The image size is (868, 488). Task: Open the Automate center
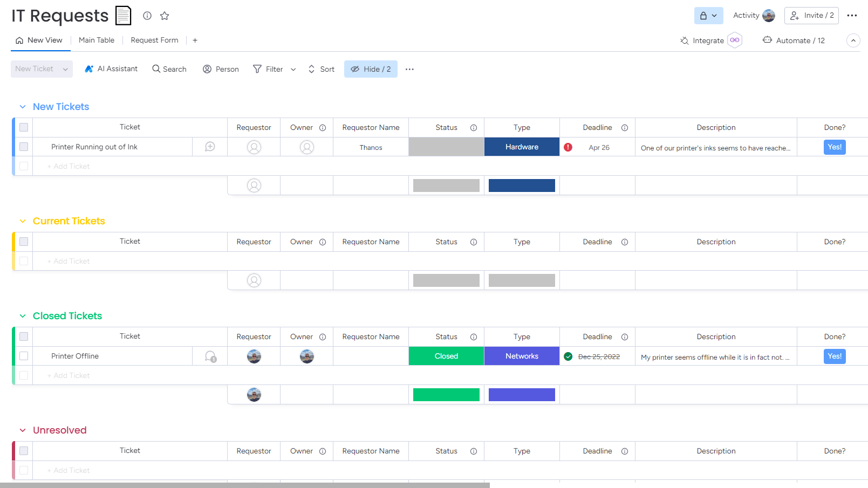click(x=793, y=40)
